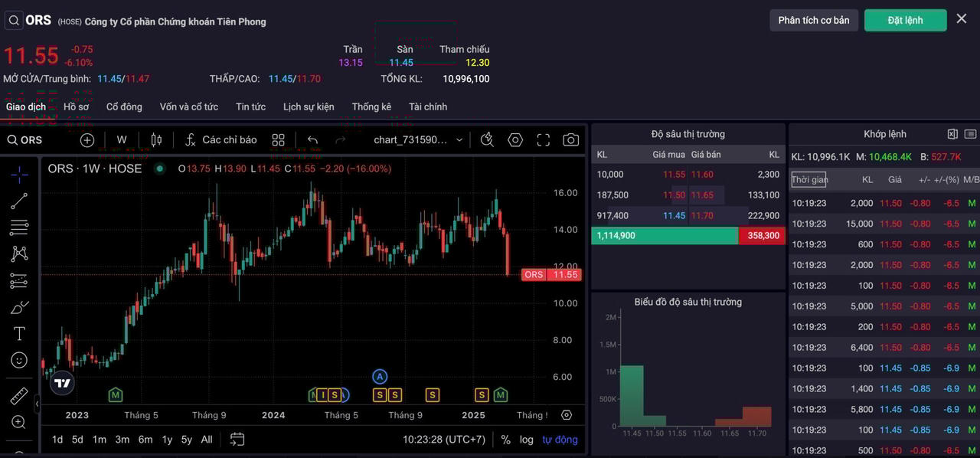Image resolution: width=980 pixels, height=458 pixels.
Task: Click the candlestick chart style icon
Action: 156,140
